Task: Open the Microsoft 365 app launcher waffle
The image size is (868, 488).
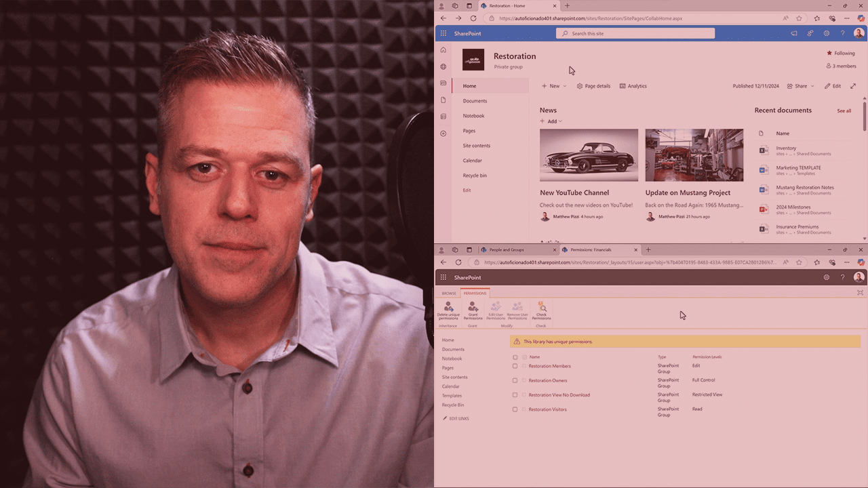Action: pos(443,33)
